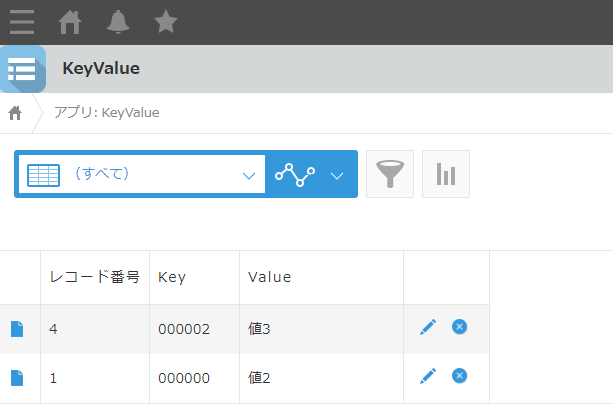The image size is (613, 420).
Task: Click the KeyValue app list icon
Action: [22, 69]
